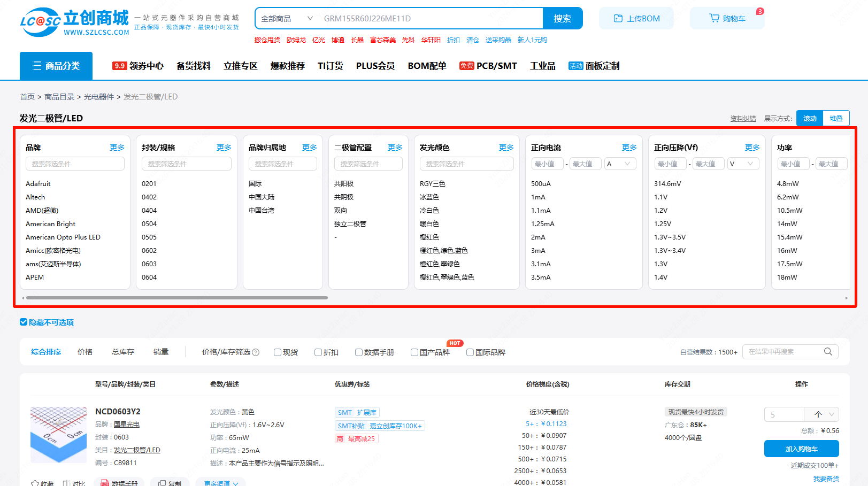868x486 pixels.
Task: Click the 复制 copy icon
Action: click(x=162, y=482)
